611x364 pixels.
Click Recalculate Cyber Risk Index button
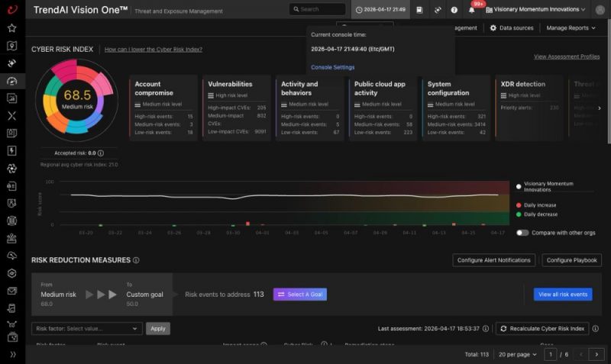coord(542,329)
